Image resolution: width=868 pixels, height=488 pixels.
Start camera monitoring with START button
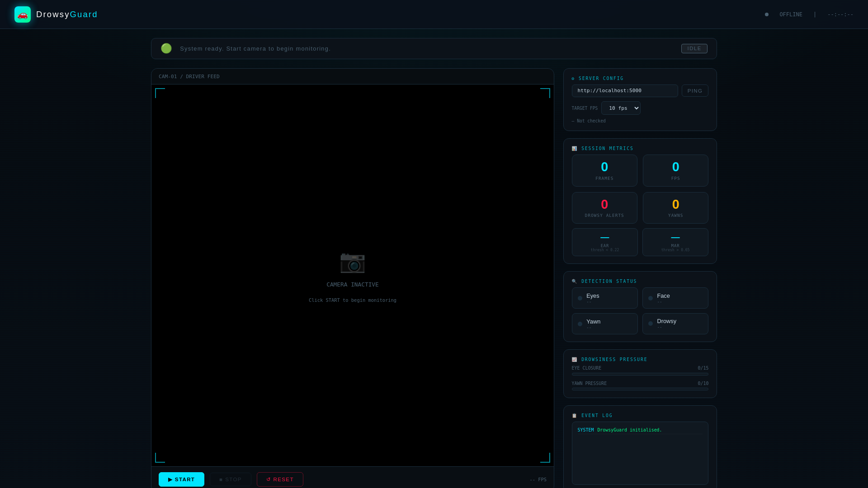click(x=181, y=479)
